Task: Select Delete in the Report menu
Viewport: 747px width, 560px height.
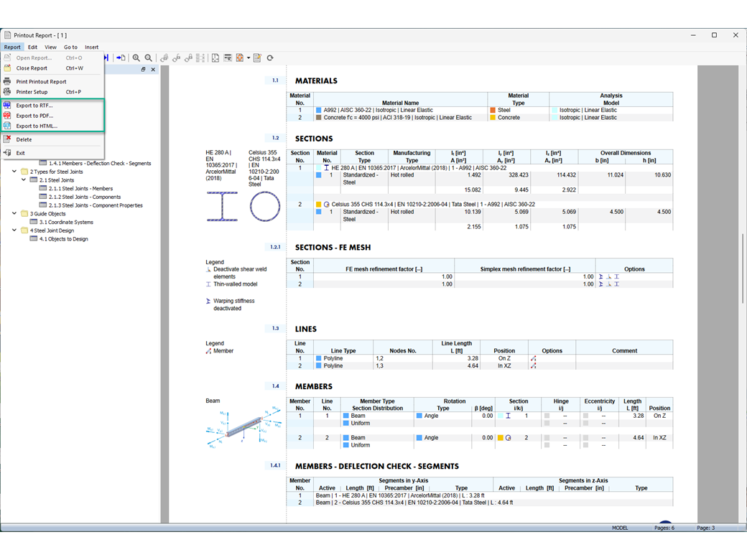Action: [52, 139]
